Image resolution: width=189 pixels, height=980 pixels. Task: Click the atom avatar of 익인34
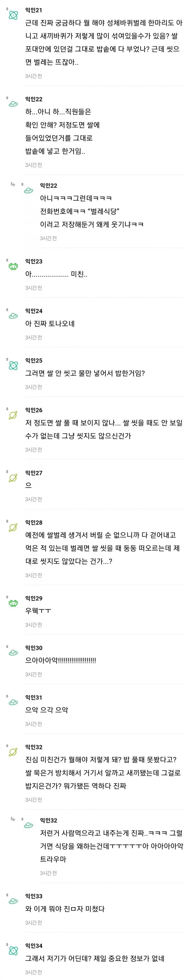[13, 951]
